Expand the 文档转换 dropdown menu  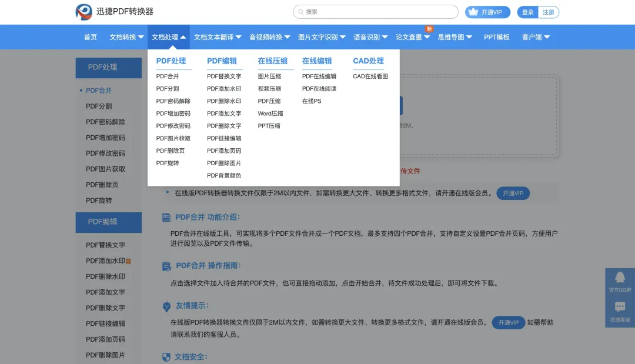point(126,37)
